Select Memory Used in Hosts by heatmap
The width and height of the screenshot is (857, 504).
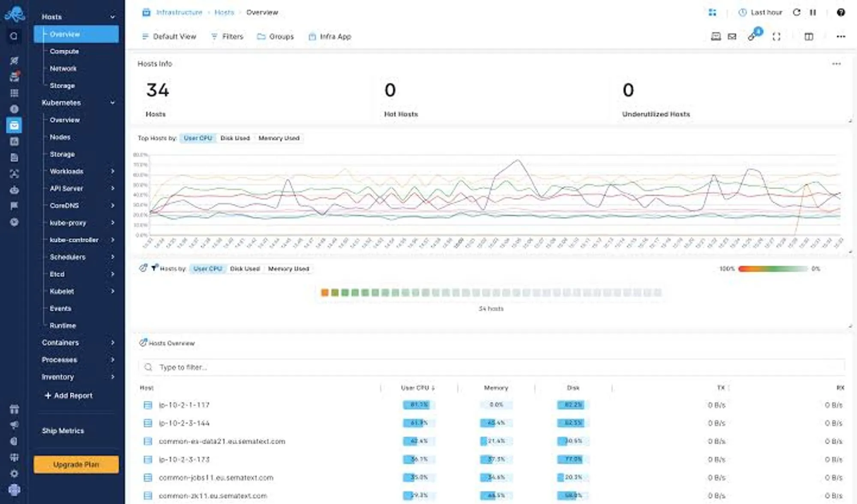pos(288,269)
